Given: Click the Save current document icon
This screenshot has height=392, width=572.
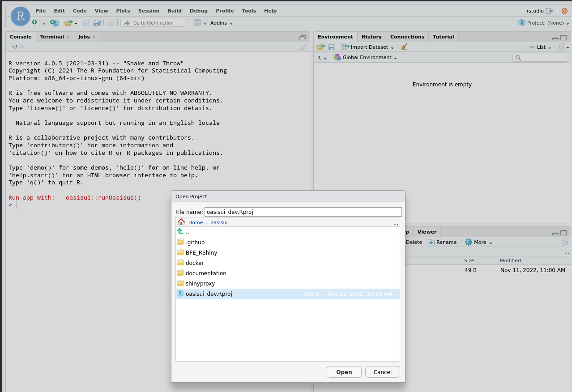Looking at the screenshot, I should (x=86, y=23).
